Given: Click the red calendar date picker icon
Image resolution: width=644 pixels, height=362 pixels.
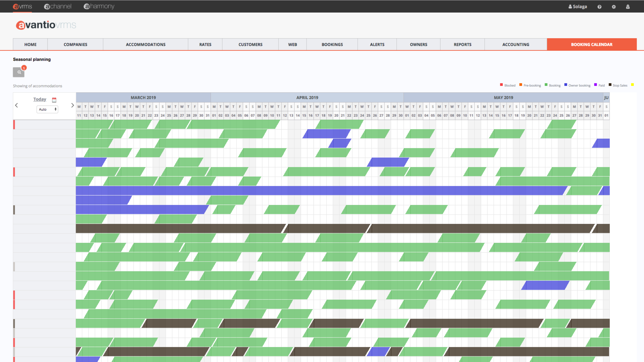Looking at the screenshot, I should (54, 100).
